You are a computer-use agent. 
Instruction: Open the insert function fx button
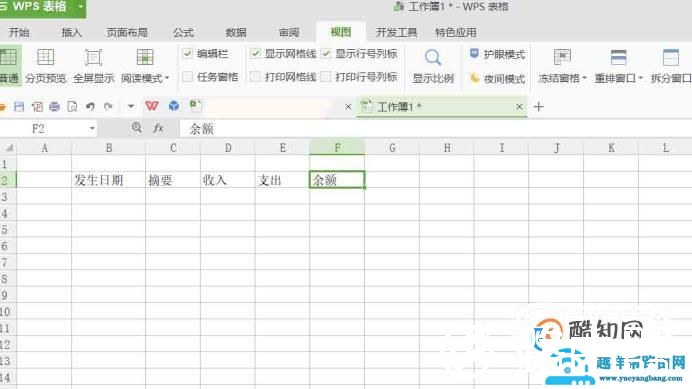pos(158,128)
